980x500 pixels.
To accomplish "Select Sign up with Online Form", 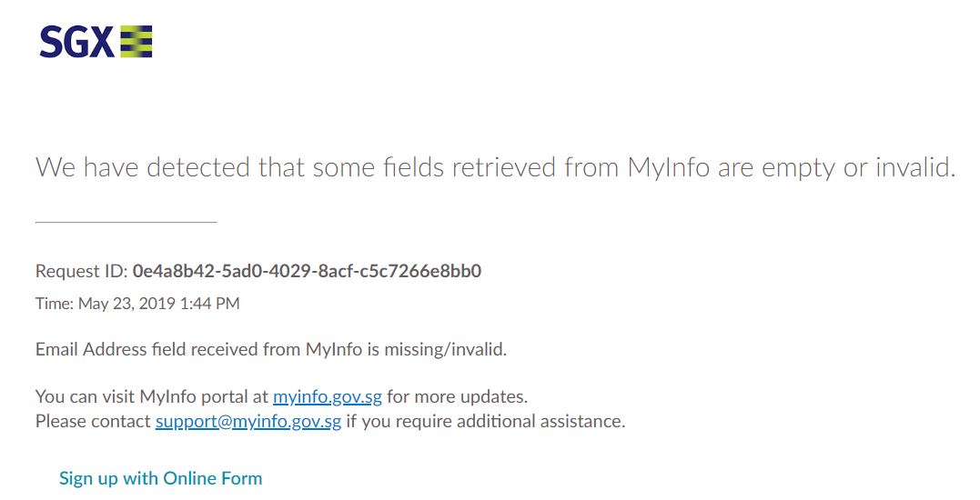I will tap(161, 479).
